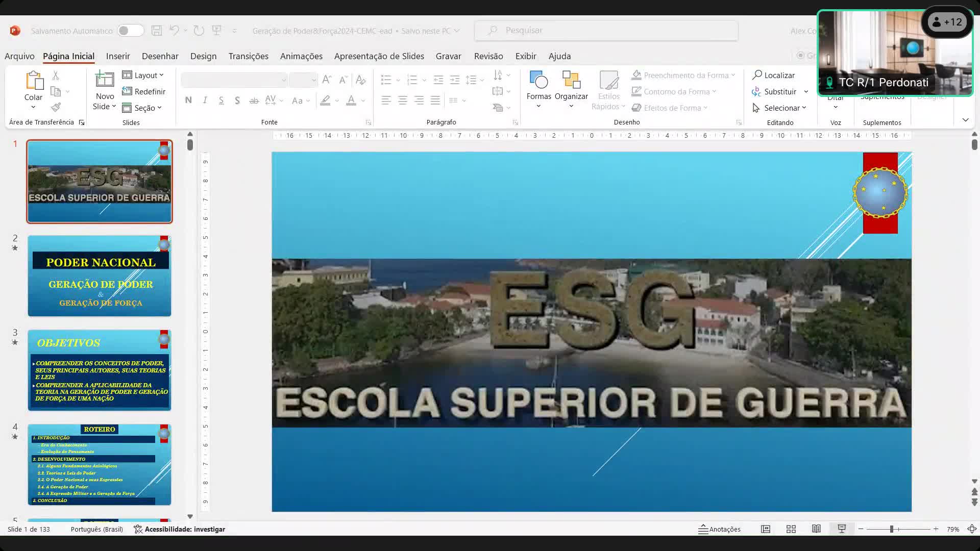Screen dimensions: 980x551
Task: Switch to Reading view icon
Action: 816,529
